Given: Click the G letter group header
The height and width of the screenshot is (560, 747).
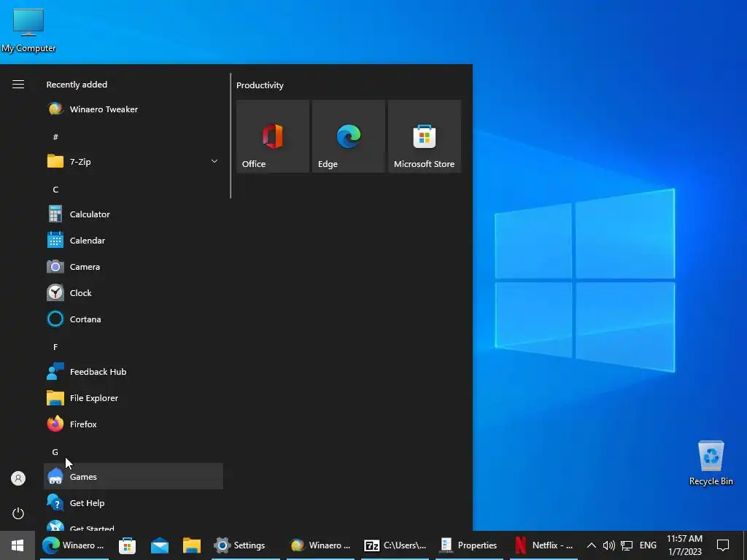Looking at the screenshot, I should click(55, 452).
